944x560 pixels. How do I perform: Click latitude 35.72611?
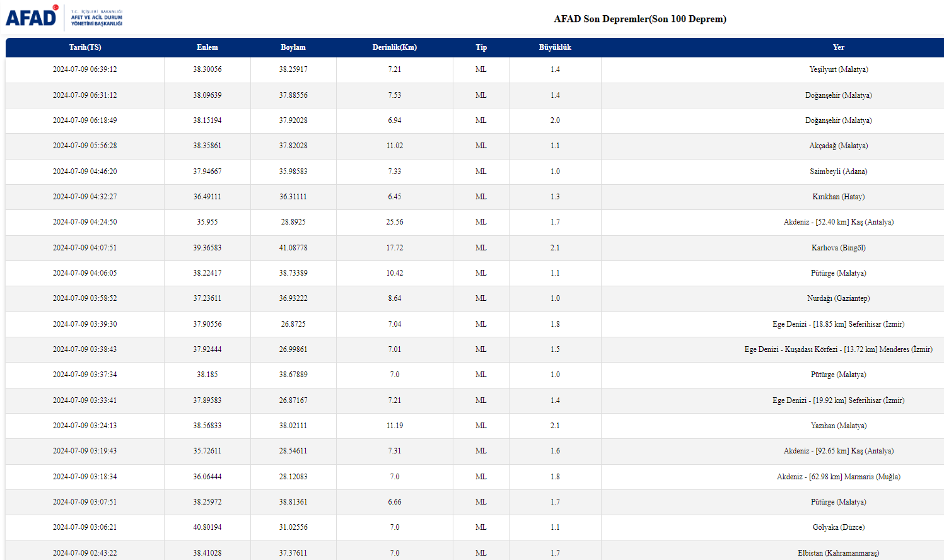[x=207, y=451]
